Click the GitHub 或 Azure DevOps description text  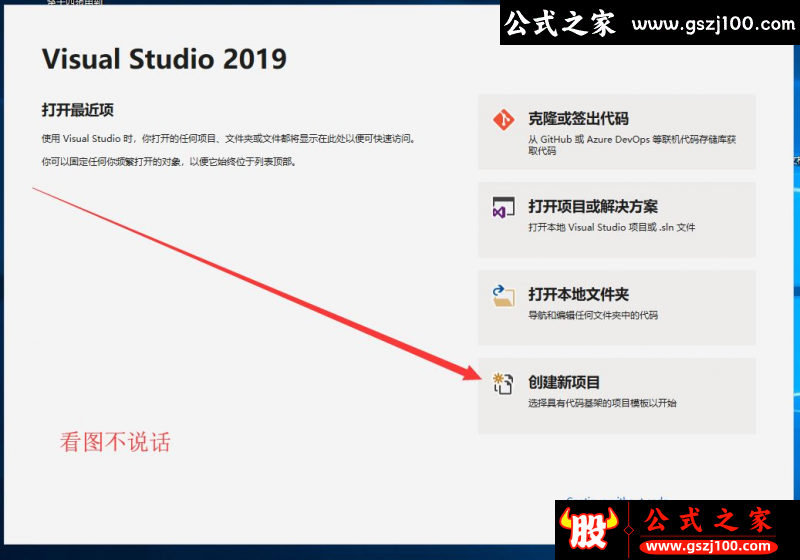(x=632, y=145)
